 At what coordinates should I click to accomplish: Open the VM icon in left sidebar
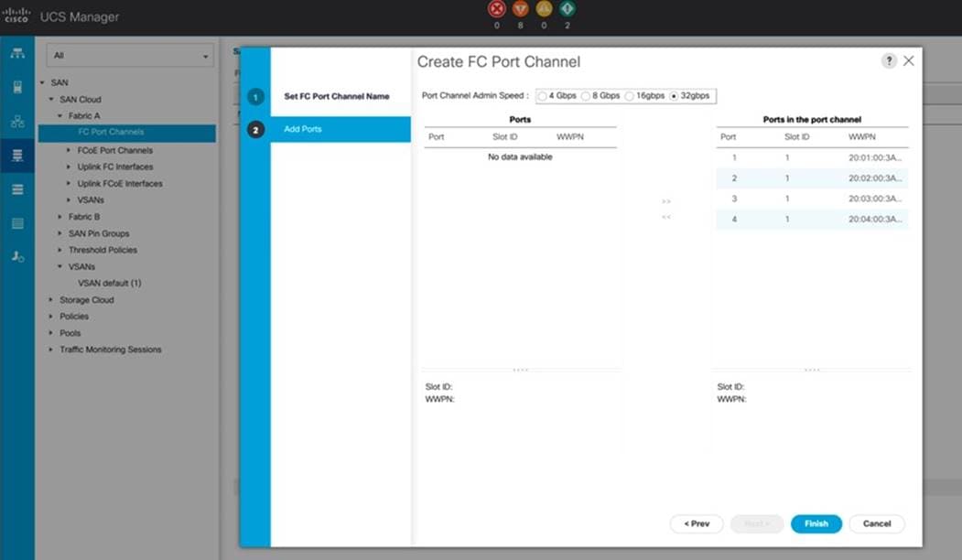click(17, 189)
